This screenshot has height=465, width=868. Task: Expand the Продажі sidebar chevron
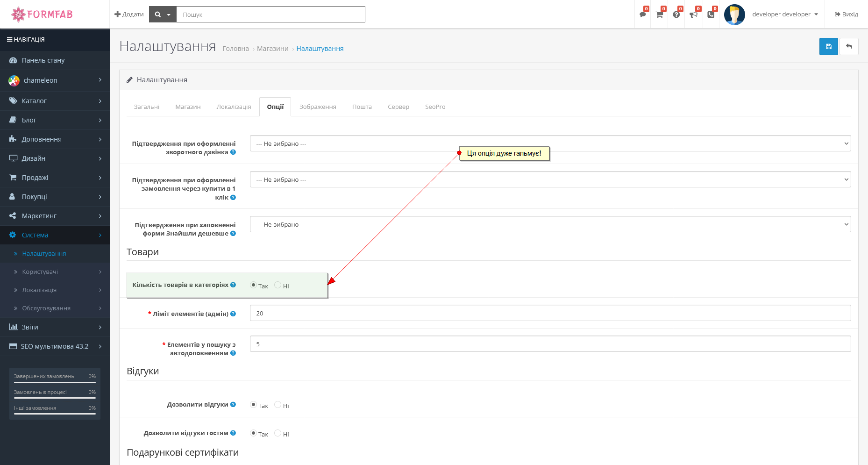100,178
